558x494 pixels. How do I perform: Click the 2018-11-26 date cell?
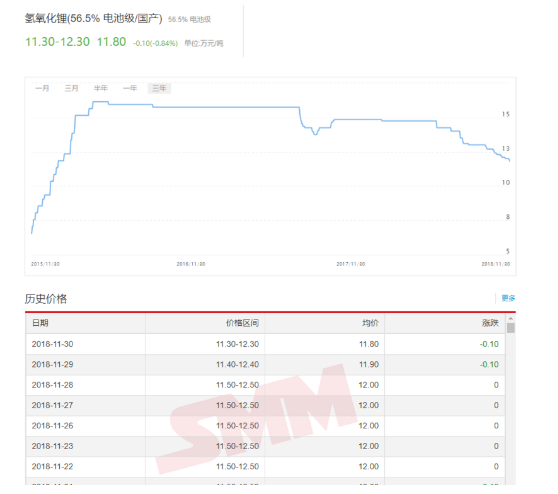[52, 426]
